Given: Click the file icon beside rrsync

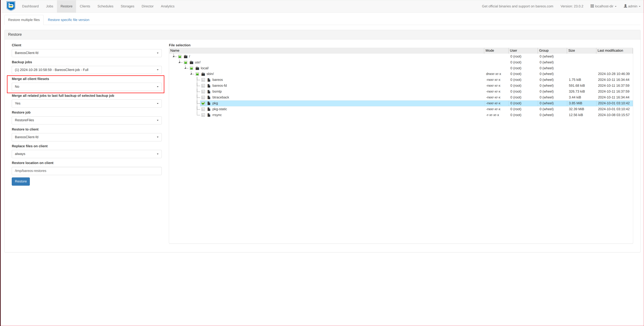Looking at the screenshot, I should coord(209,115).
